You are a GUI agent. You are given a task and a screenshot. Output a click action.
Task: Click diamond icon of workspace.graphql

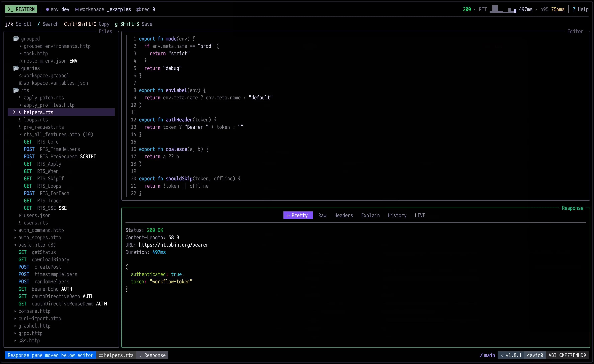click(21, 75)
